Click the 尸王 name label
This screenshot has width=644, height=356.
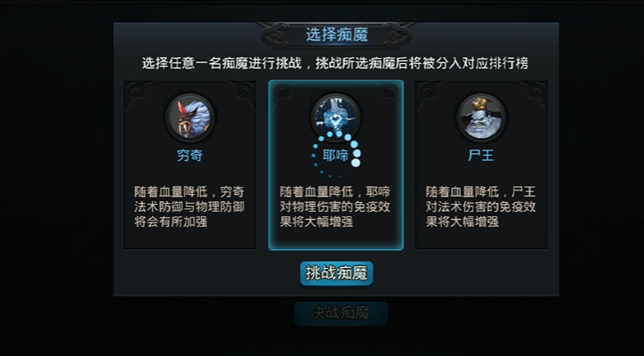[x=481, y=156]
